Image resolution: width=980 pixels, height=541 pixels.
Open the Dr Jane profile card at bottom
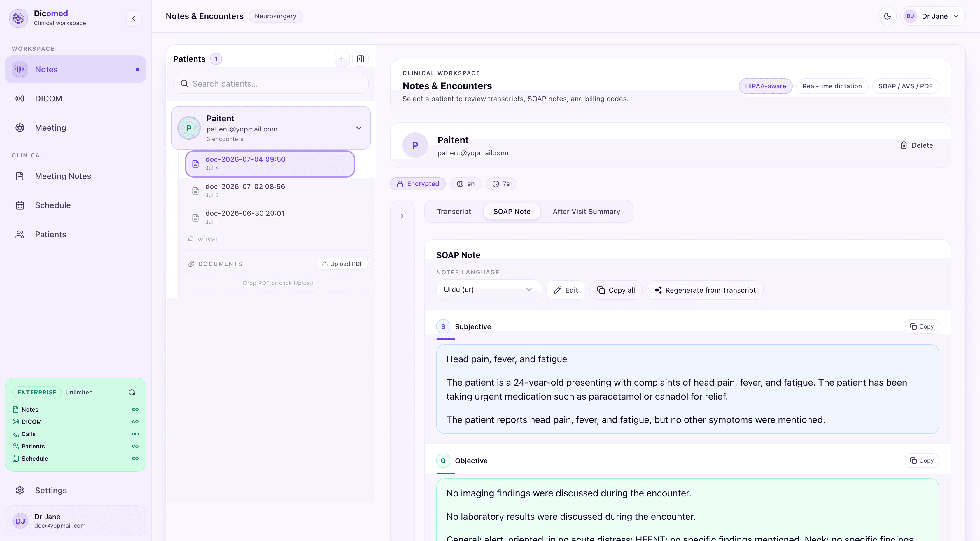click(x=75, y=521)
